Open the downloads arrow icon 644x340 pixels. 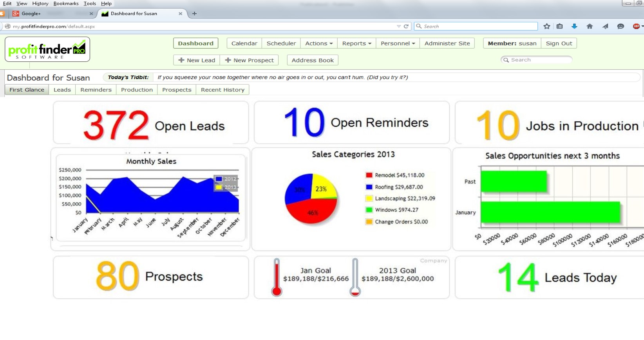pyautogui.click(x=574, y=26)
